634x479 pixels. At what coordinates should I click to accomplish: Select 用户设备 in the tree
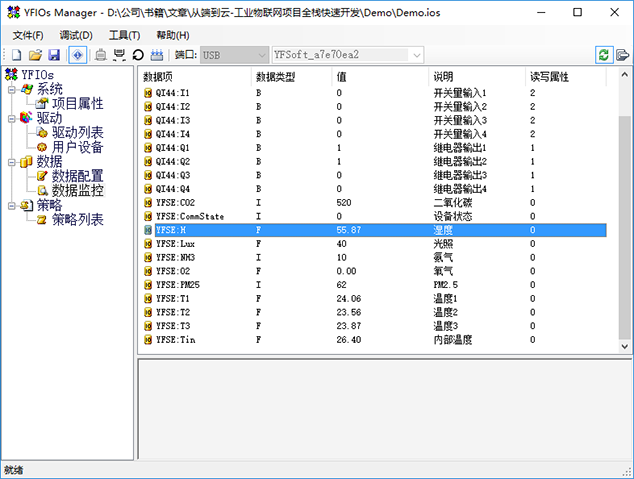pos(78,147)
